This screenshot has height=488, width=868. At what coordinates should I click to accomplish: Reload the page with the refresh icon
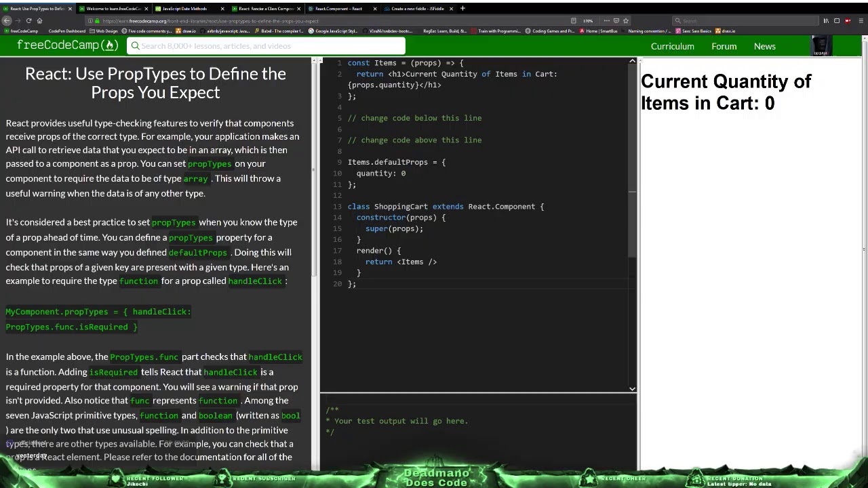point(28,21)
